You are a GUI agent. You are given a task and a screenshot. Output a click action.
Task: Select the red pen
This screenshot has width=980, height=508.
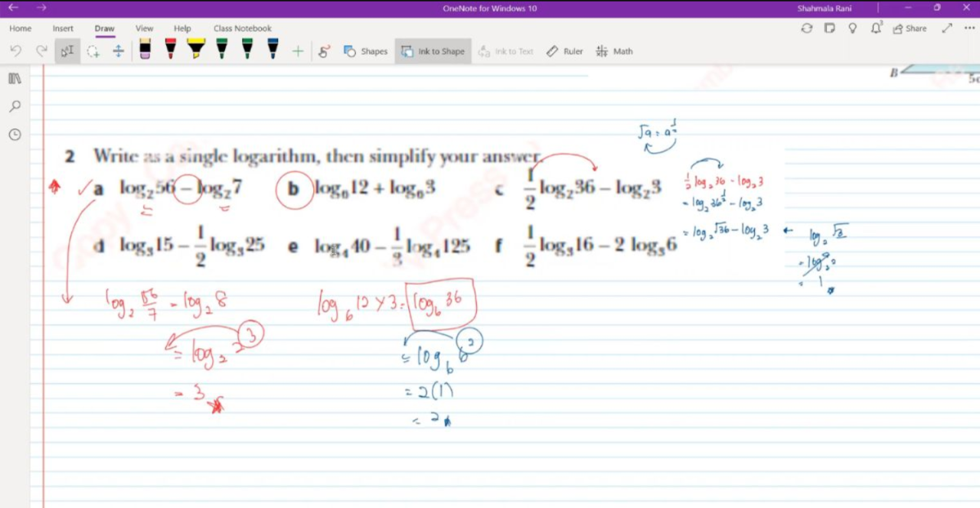pyautogui.click(x=170, y=49)
